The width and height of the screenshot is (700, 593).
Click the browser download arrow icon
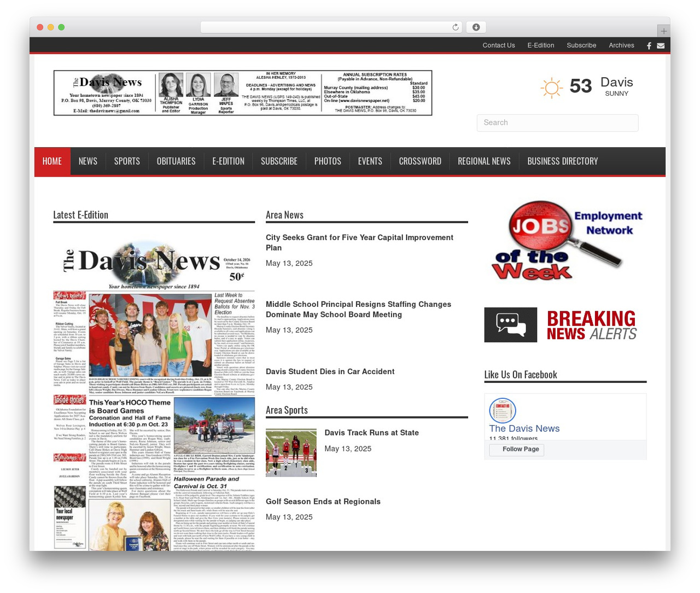pos(476,27)
